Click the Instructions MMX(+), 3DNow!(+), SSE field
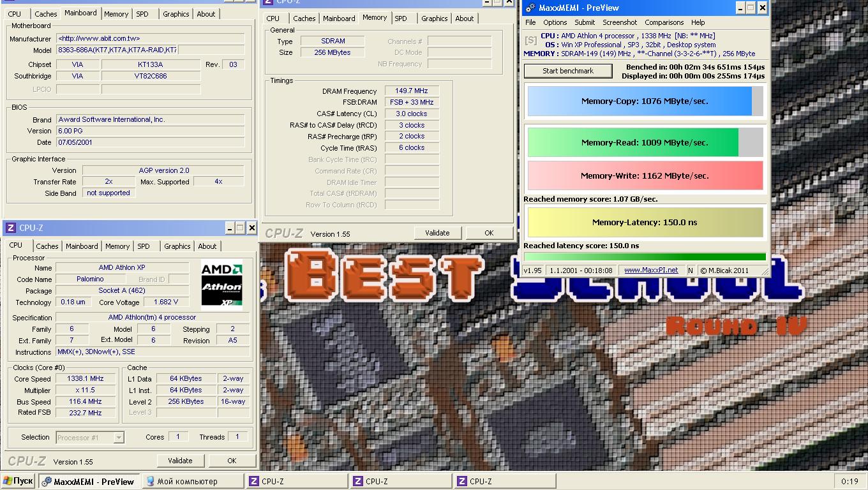The image size is (868, 490). pyautogui.click(x=153, y=352)
